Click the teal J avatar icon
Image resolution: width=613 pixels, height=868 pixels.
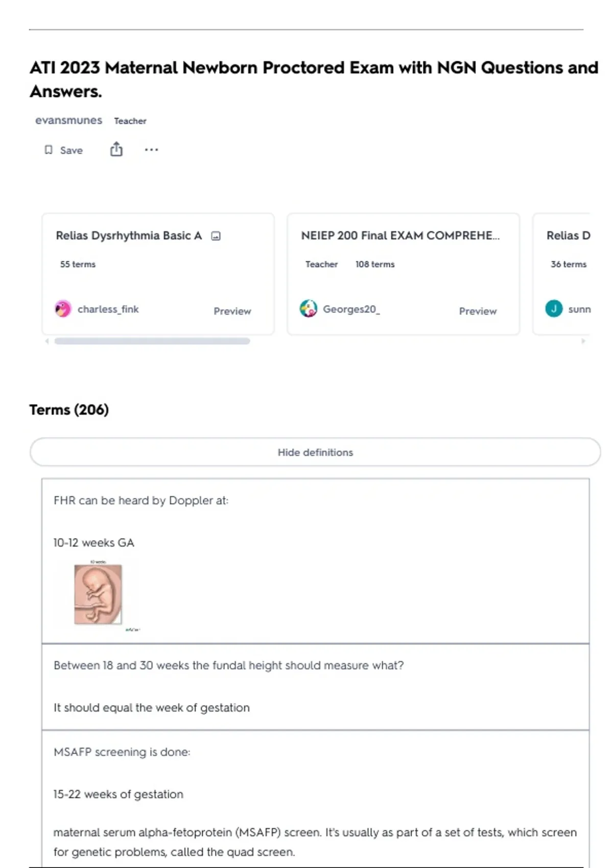click(x=554, y=309)
